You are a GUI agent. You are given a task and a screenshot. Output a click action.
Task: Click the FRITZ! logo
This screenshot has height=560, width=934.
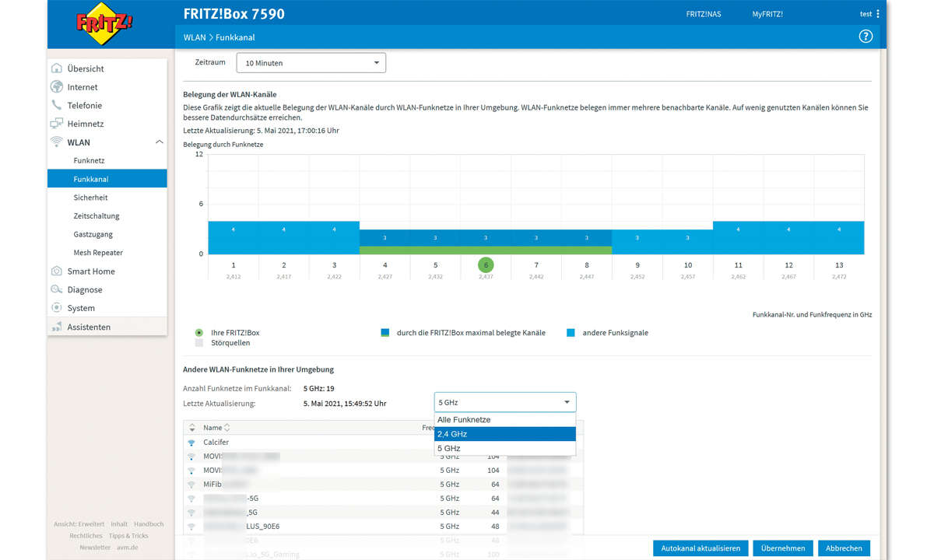click(105, 23)
